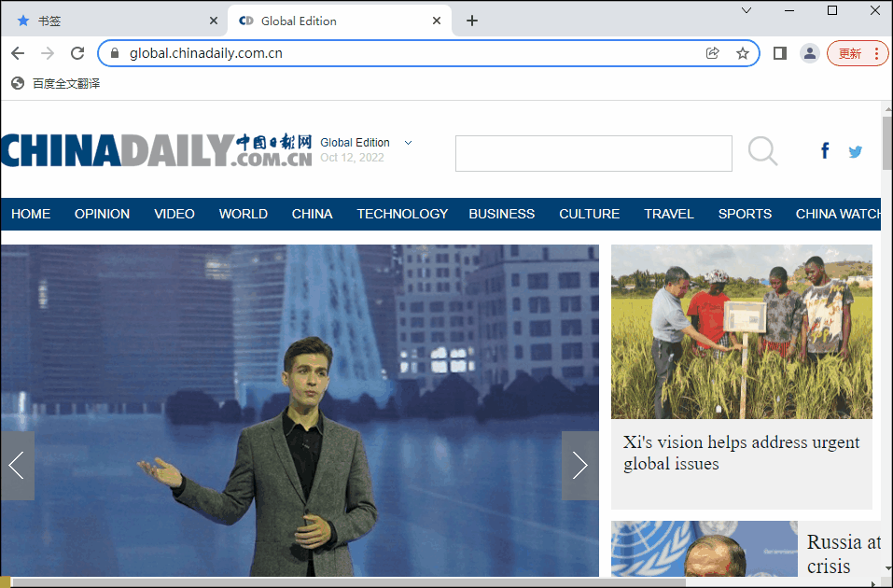
Task: Open the Chrome update menu button
Action: click(858, 53)
